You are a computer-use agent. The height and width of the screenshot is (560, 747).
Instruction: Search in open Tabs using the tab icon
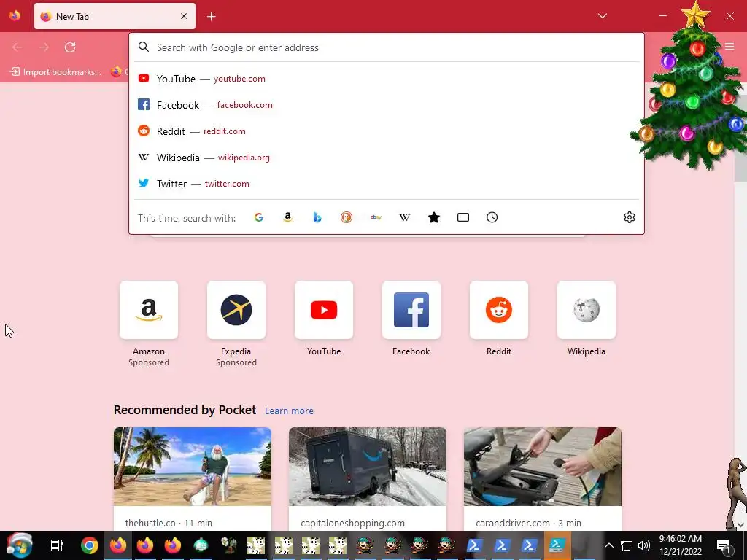click(x=463, y=217)
